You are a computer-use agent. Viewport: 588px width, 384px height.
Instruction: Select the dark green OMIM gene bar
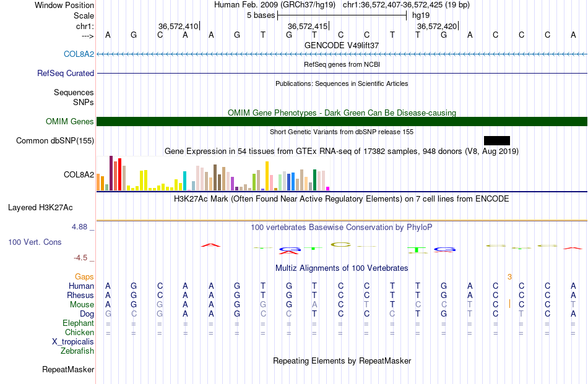[x=342, y=121]
